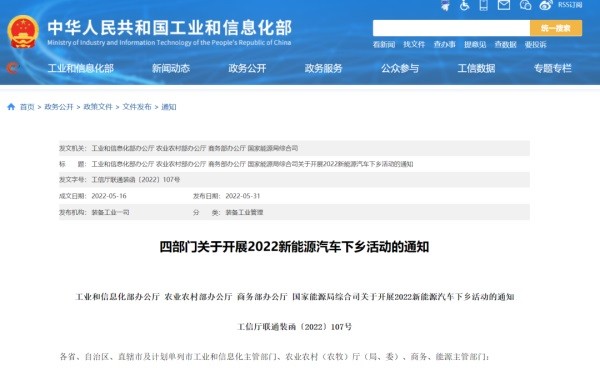Image resolution: width=600 pixels, height=375 pixels.
Task: Open the 查数据 quick link
Action: click(x=505, y=45)
